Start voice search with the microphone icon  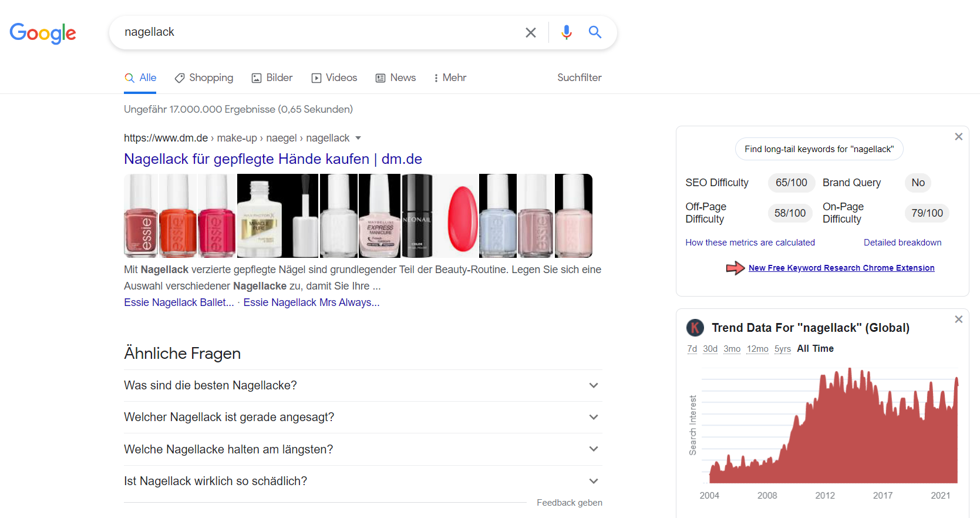point(566,32)
